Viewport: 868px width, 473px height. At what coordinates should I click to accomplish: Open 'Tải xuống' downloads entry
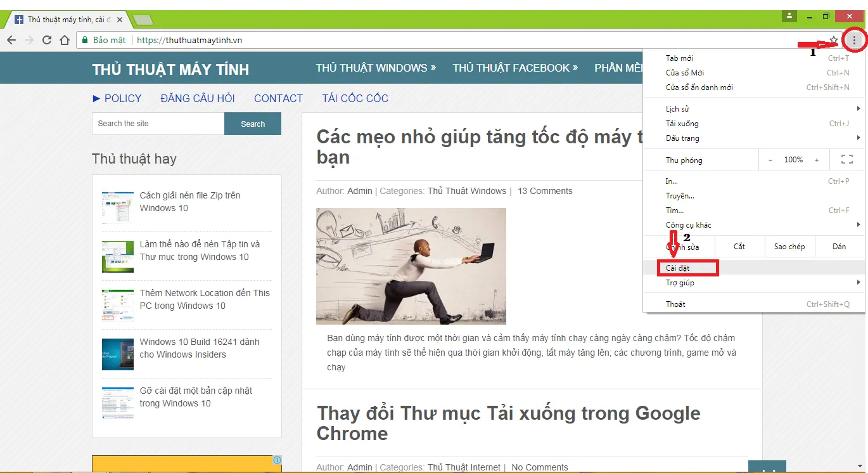click(754, 124)
